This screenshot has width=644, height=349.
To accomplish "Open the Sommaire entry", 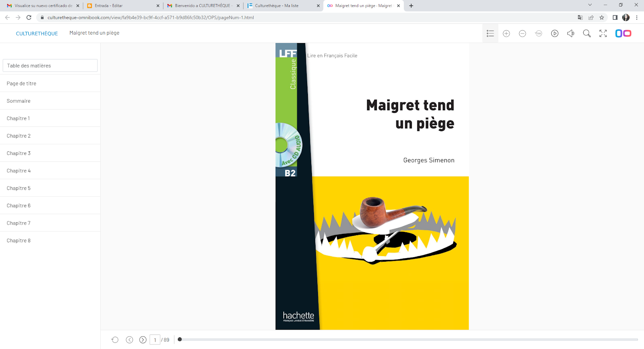I will pyautogui.click(x=50, y=101).
